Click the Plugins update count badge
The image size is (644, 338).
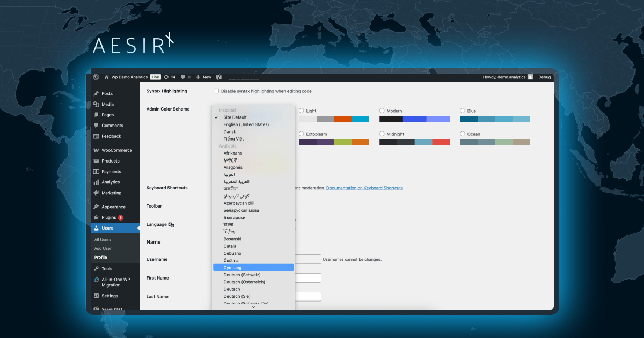click(121, 217)
